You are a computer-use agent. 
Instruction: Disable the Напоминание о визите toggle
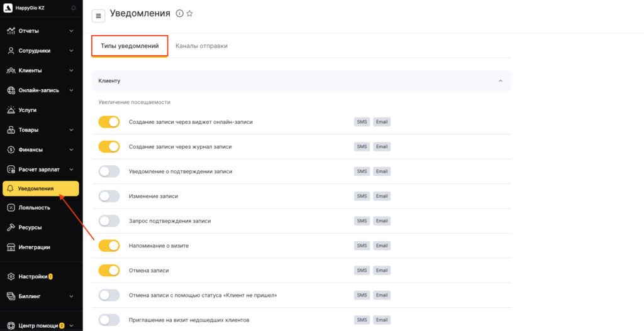tap(109, 246)
